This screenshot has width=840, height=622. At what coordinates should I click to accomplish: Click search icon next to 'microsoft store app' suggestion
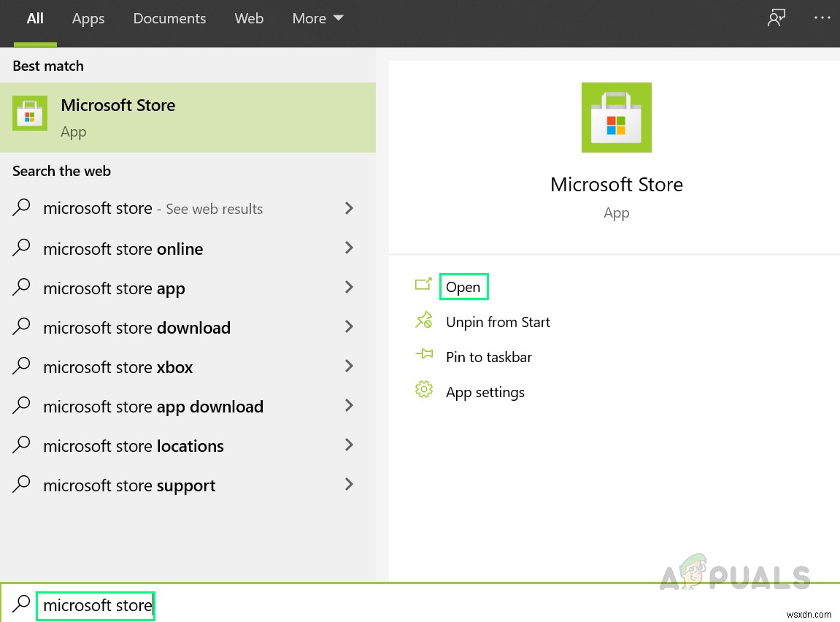(x=21, y=287)
